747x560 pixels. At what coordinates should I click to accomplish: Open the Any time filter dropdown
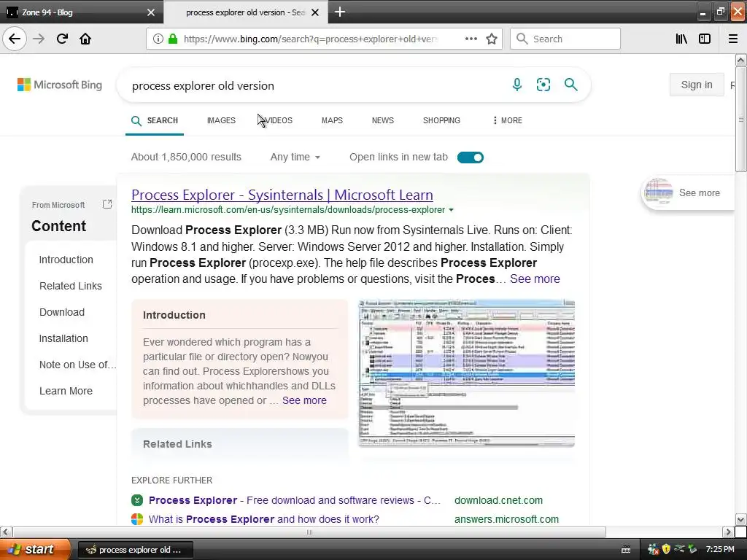[295, 157]
